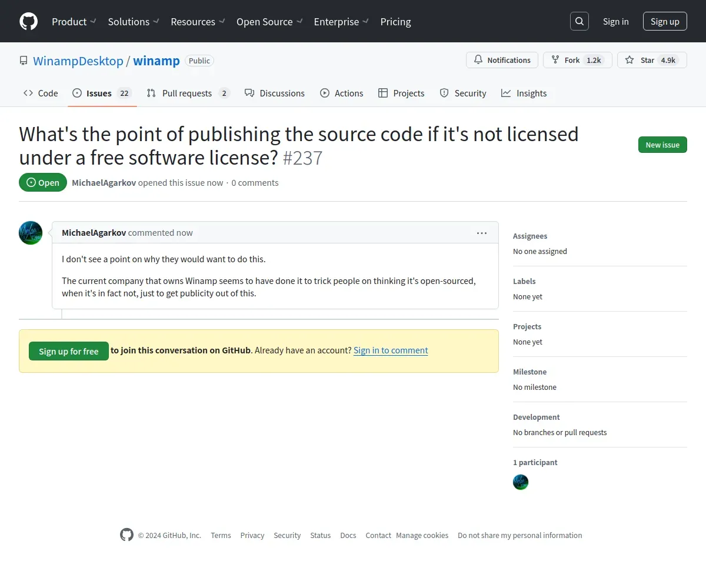Click Sign up for free button
Viewport: 706px width, 588px height.
point(69,351)
